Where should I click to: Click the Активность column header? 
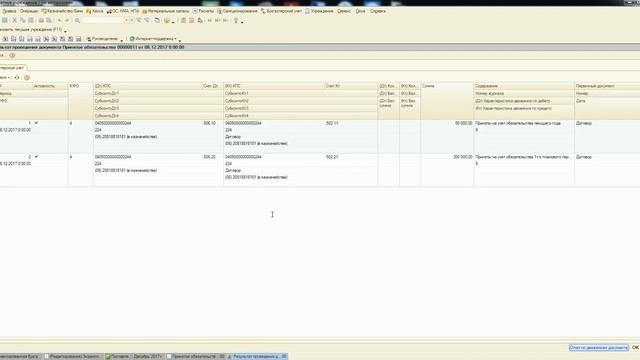coord(50,86)
